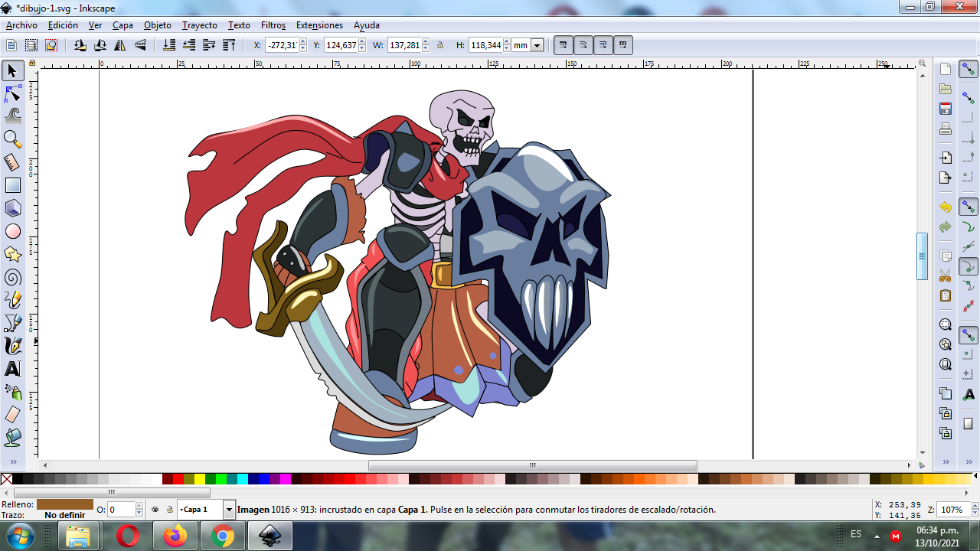Increase X position stepper arrow
The height and width of the screenshot is (551, 980).
click(303, 42)
